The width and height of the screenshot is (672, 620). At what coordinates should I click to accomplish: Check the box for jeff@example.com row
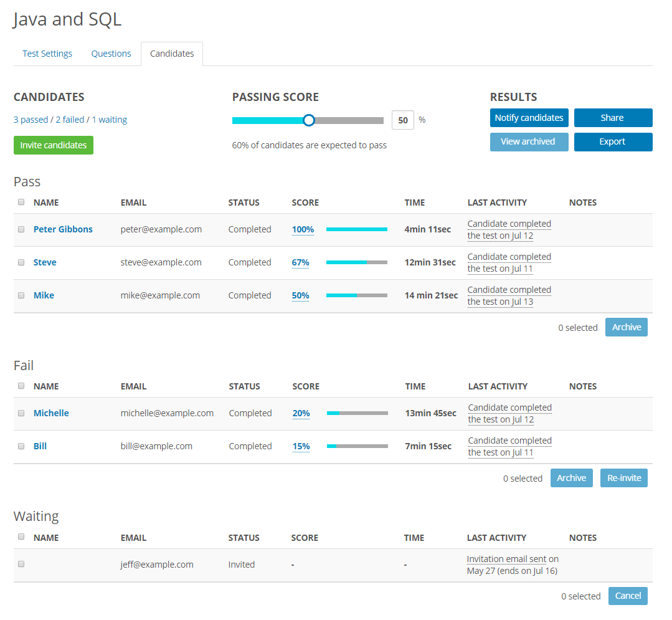click(x=21, y=564)
